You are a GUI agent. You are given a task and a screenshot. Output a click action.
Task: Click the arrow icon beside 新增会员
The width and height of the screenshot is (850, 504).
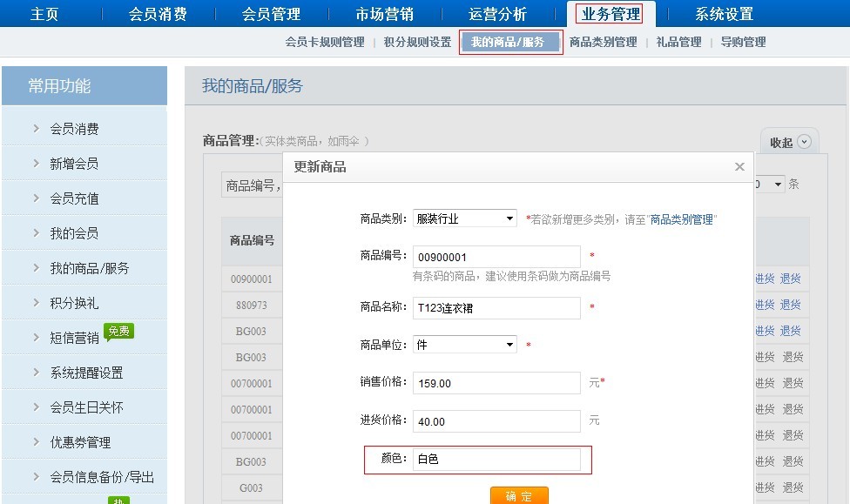click(36, 164)
